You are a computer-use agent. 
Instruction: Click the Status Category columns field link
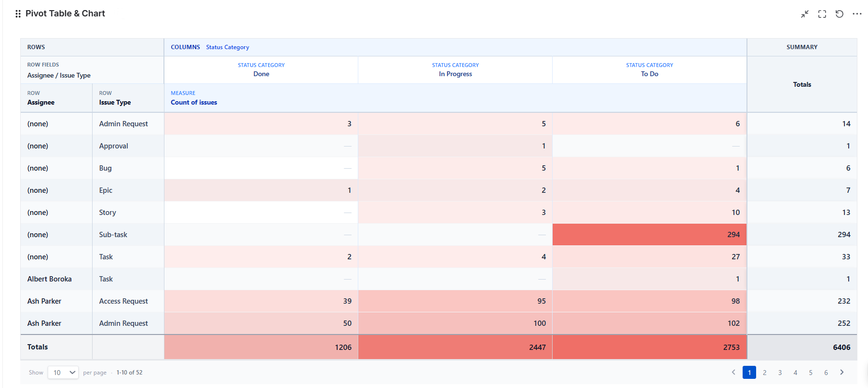pos(228,47)
